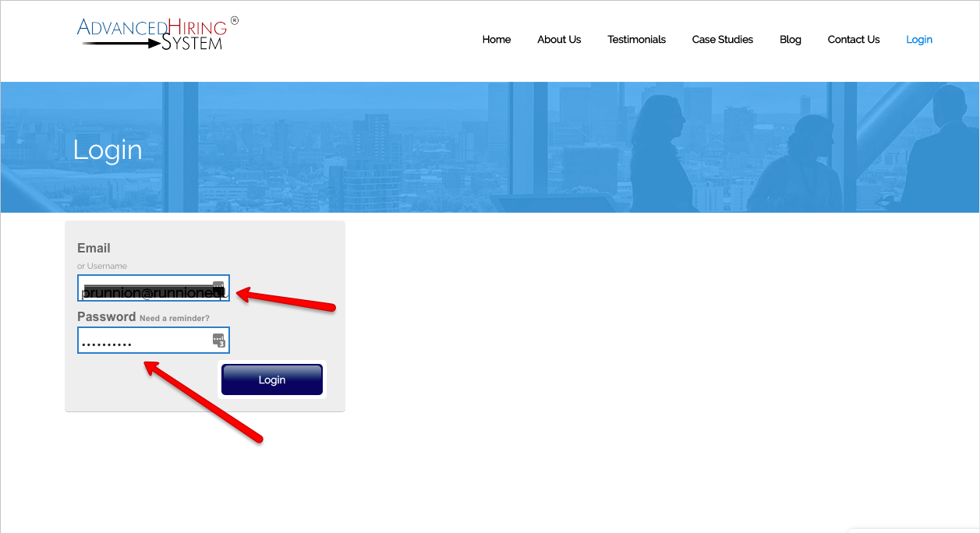Click the password manager icon in Password field
This screenshot has height=533, width=980.
(x=219, y=340)
